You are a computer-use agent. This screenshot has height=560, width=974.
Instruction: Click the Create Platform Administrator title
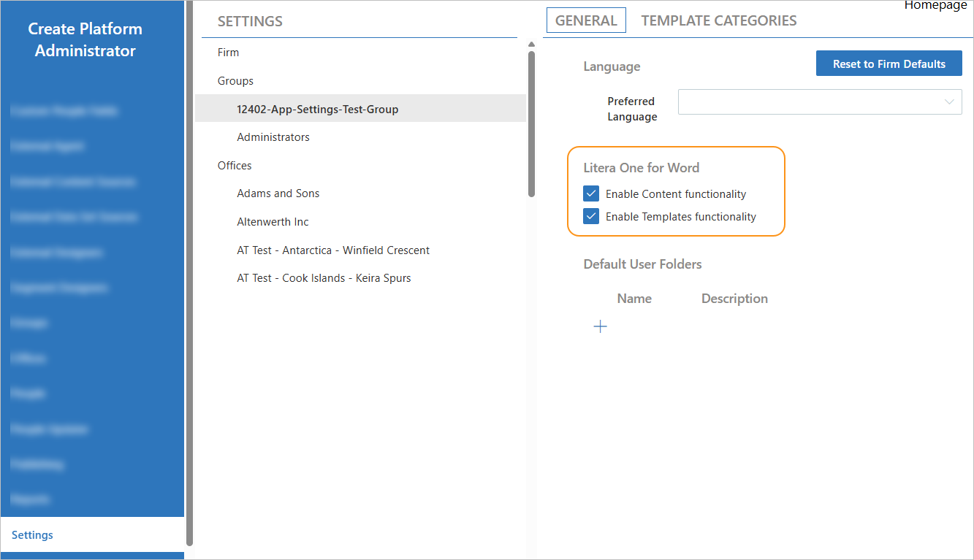(85, 40)
